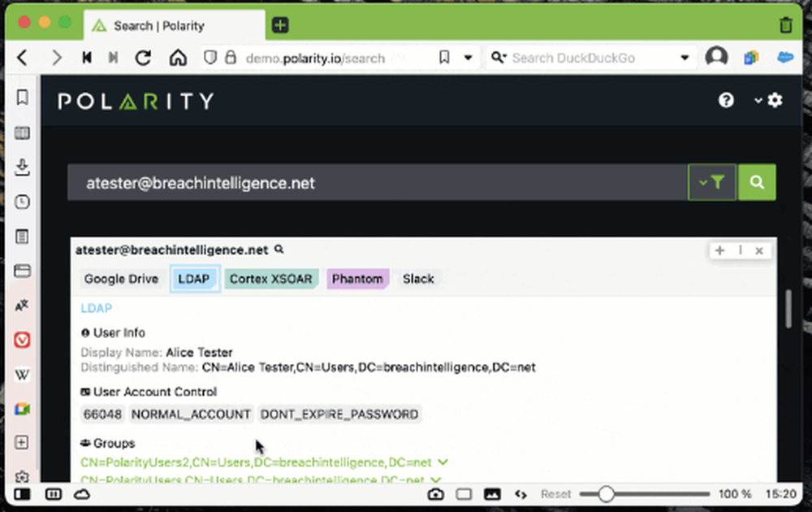Open the Vivaldi web panel
Screen dimensions: 812x512
(x=22, y=341)
